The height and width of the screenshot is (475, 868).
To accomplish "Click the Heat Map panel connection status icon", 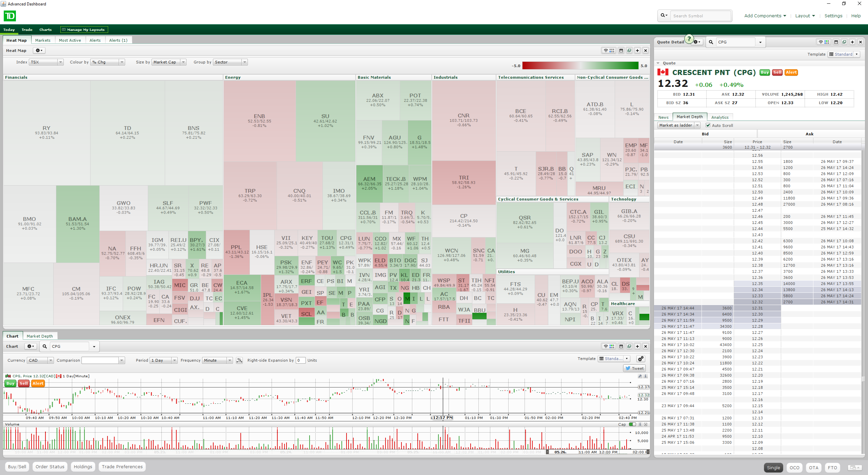I will pyautogui.click(x=605, y=51).
